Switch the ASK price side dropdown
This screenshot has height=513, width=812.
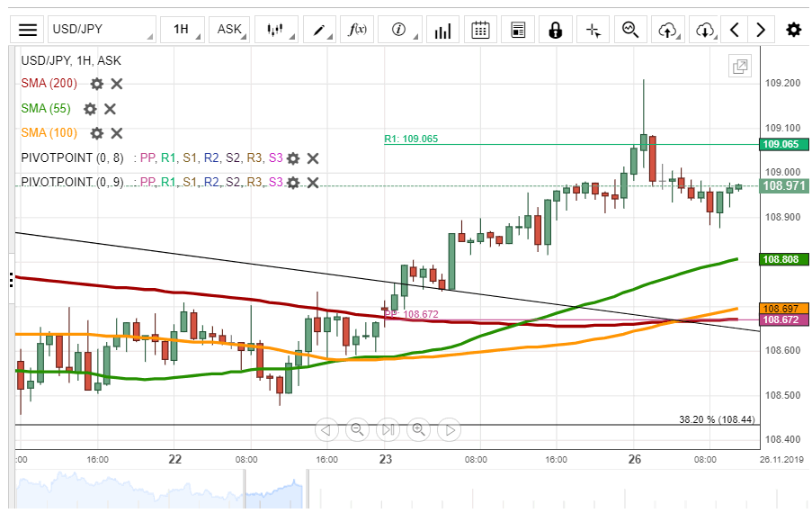pos(229,30)
